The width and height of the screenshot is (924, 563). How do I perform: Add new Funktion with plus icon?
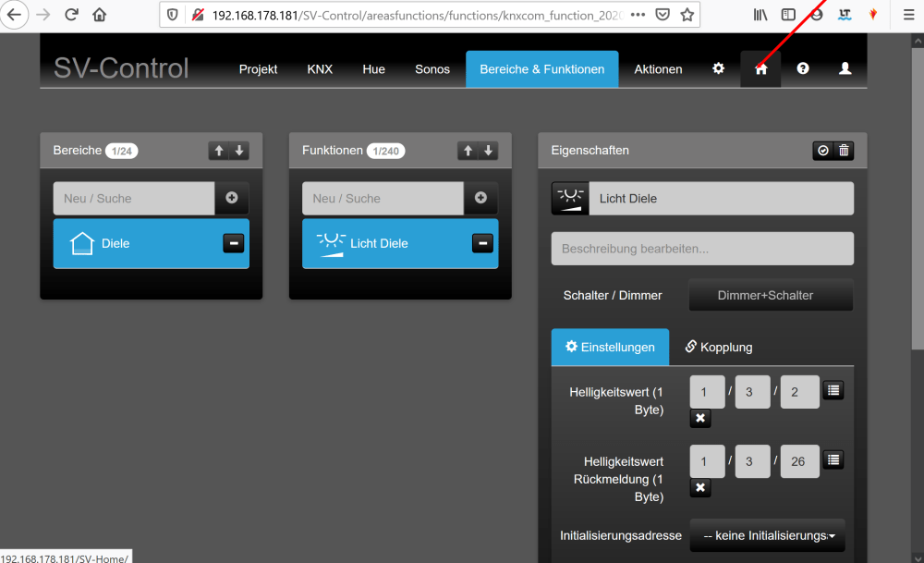pyautogui.click(x=480, y=198)
